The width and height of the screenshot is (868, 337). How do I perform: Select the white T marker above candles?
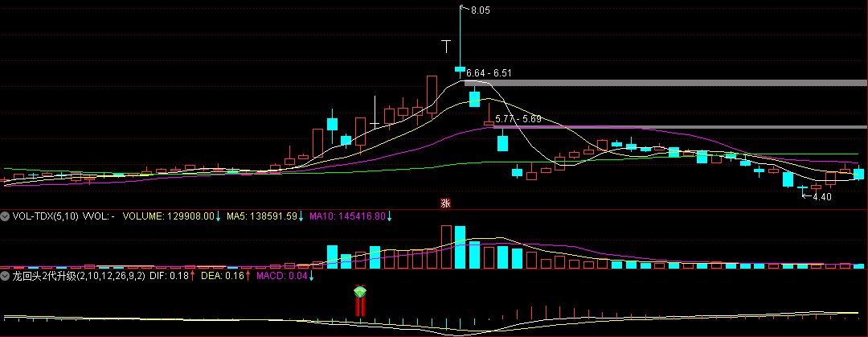coord(445,46)
